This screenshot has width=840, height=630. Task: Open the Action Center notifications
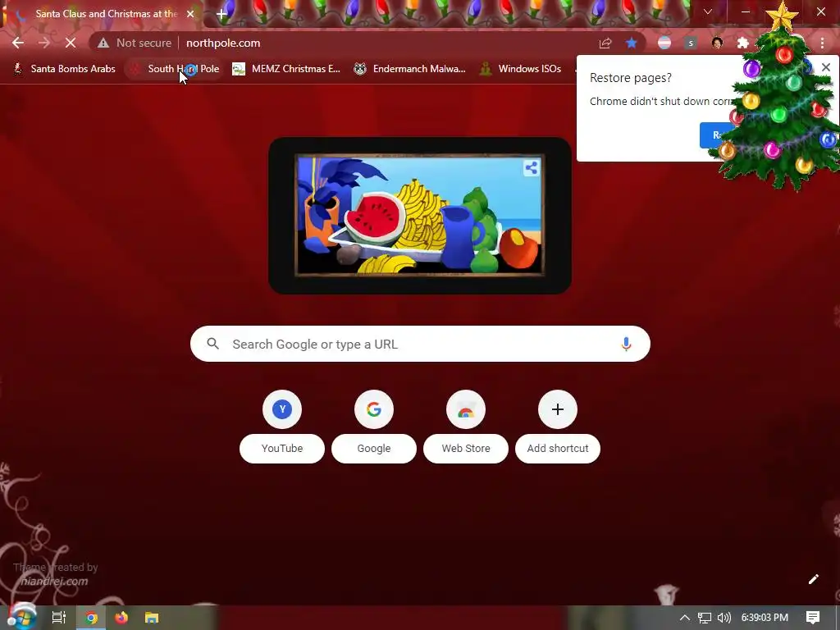(x=813, y=618)
